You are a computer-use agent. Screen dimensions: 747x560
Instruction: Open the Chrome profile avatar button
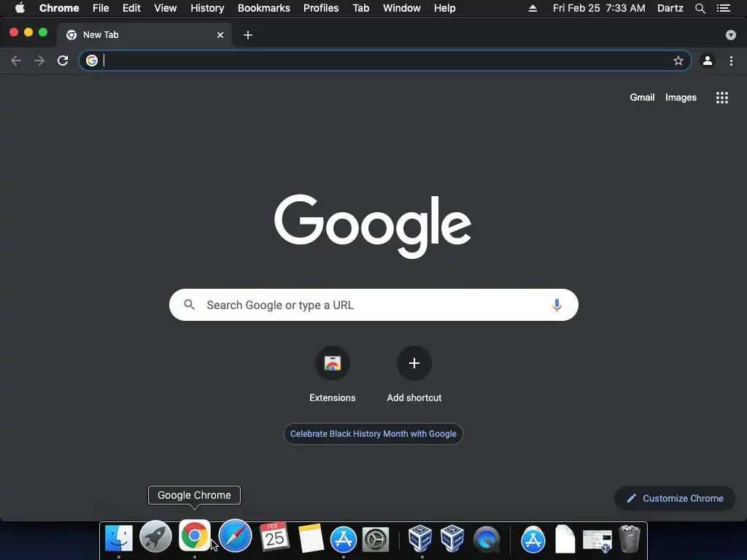pos(708,61)
